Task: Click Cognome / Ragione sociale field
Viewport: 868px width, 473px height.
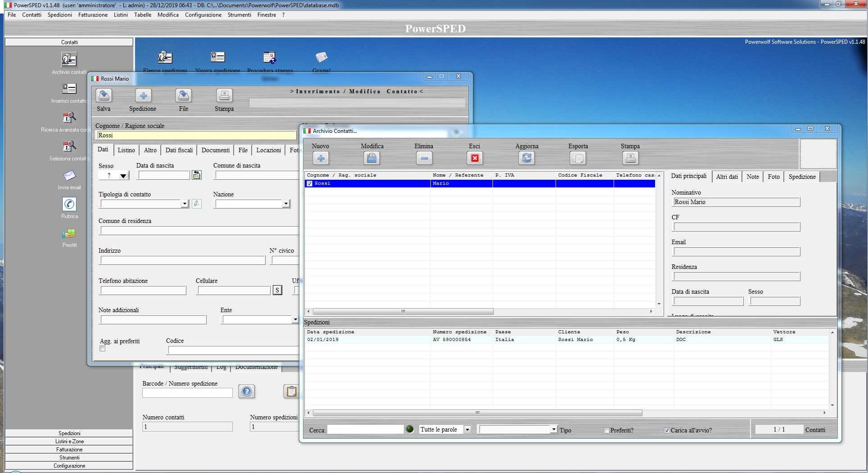Action: click(x=196, y=135)
